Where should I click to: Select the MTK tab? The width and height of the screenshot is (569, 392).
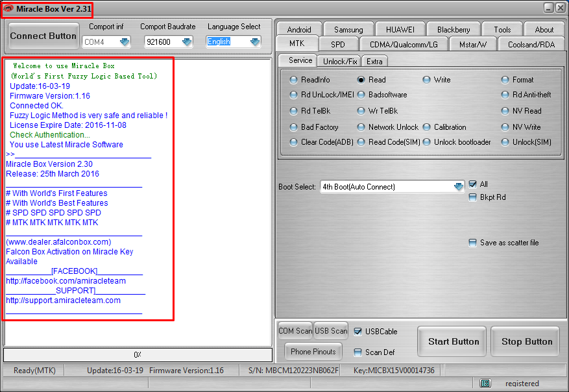[x=297, y=43]
